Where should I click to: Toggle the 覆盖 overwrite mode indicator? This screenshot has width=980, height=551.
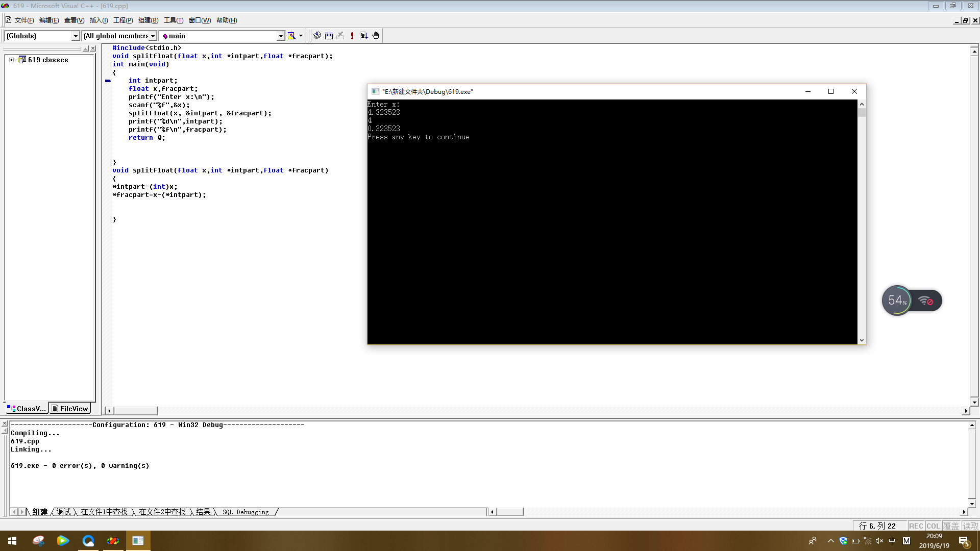tap(951, 526)
